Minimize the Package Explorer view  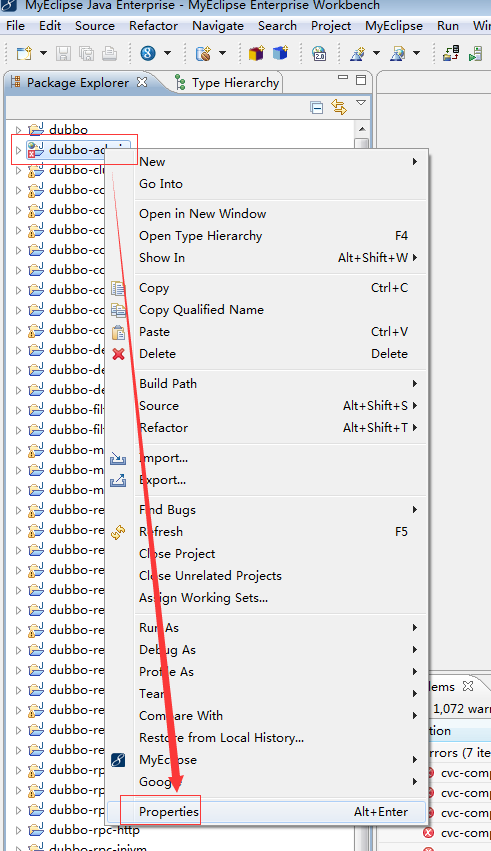(343, 78)
